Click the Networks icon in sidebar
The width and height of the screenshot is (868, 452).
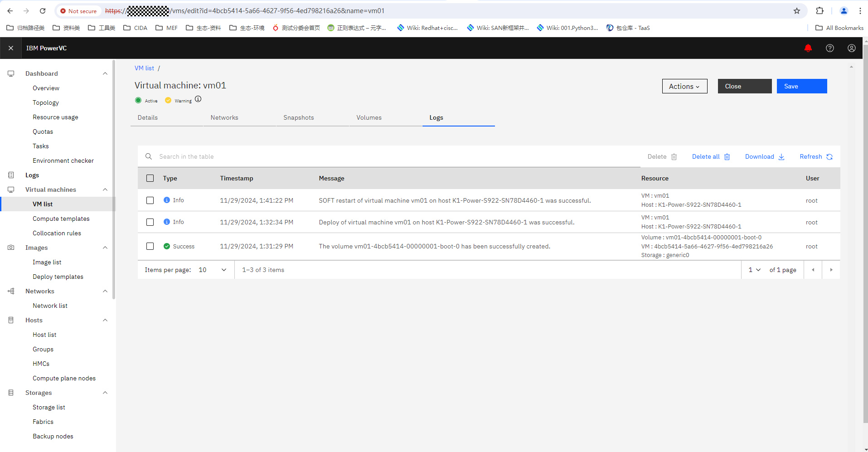(11, 291)
